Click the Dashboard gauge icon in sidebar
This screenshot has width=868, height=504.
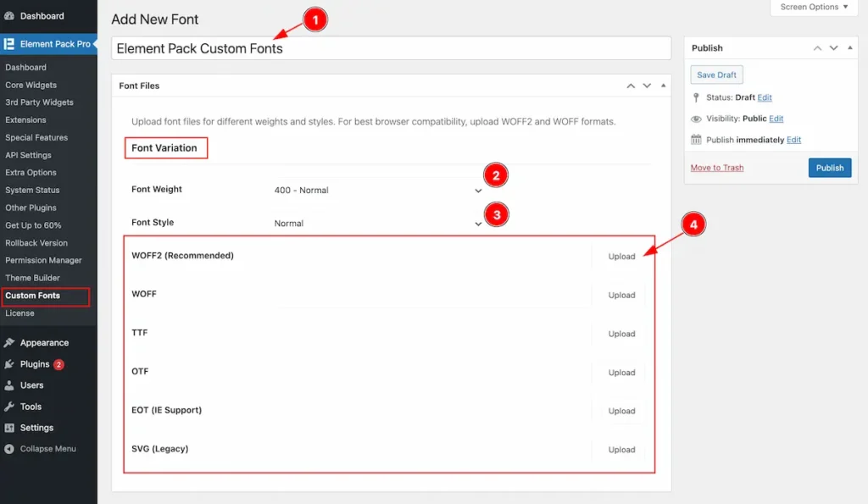point(9,16)
